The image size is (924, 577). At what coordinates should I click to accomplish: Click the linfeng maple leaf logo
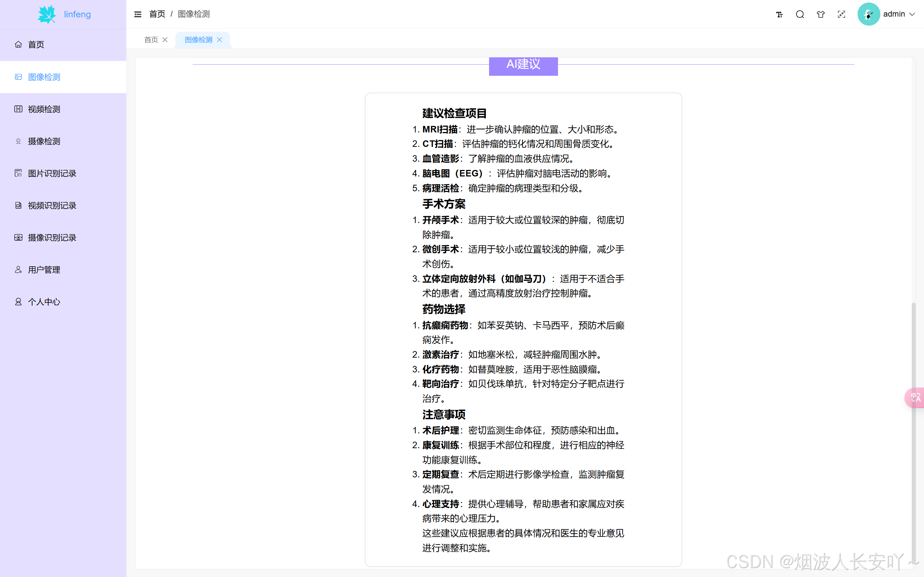pyautogui.click(x=47, y=14)
